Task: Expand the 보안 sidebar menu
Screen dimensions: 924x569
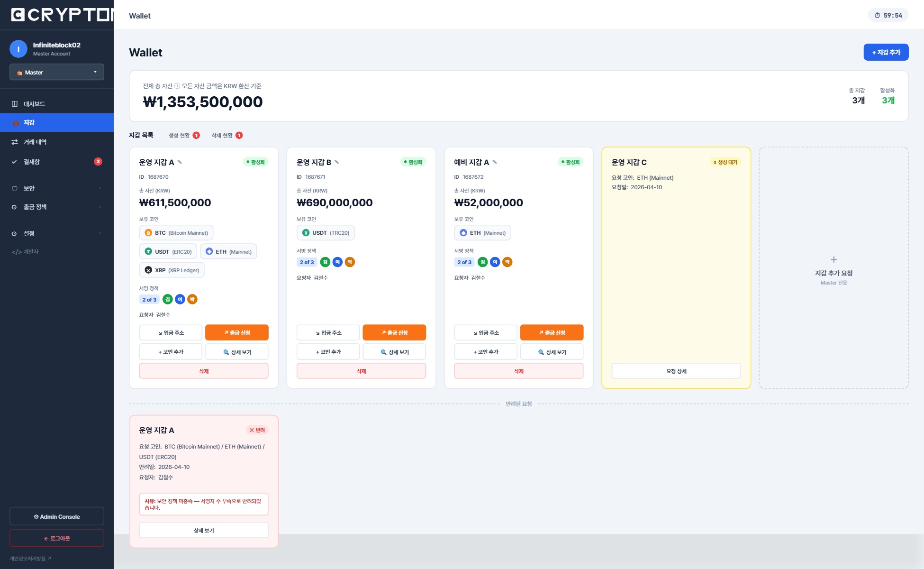Action: pos(57,188)
